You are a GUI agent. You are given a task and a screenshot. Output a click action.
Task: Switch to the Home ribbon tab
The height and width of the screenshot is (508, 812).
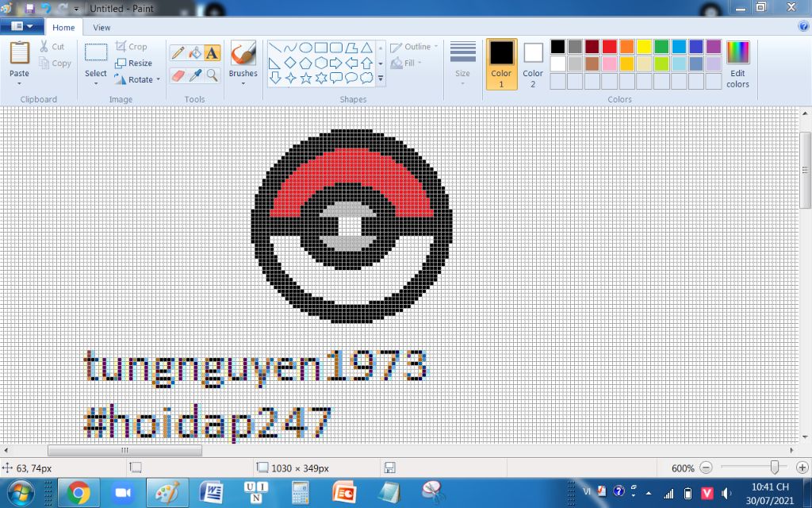pyautogui.click(x=63, y=28)
